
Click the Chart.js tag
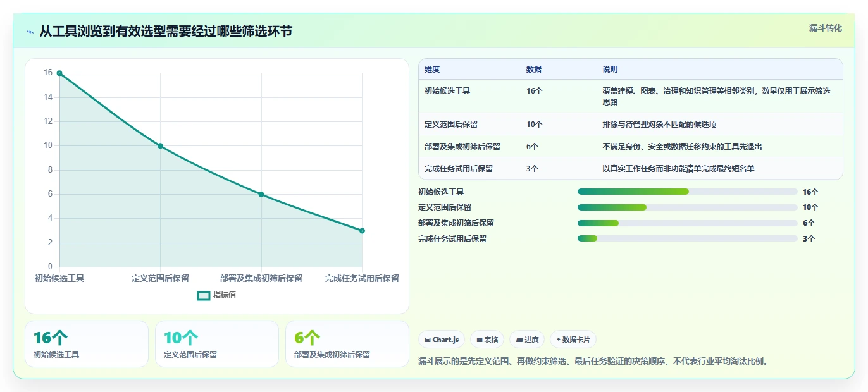pos(442,340)
